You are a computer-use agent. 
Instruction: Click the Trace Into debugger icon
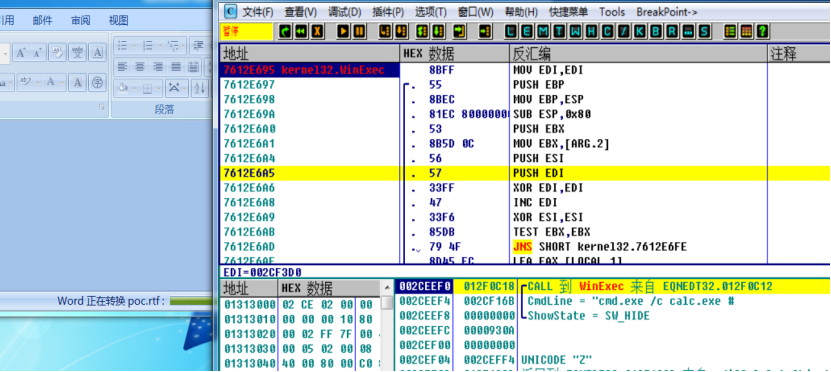[422, 32]
